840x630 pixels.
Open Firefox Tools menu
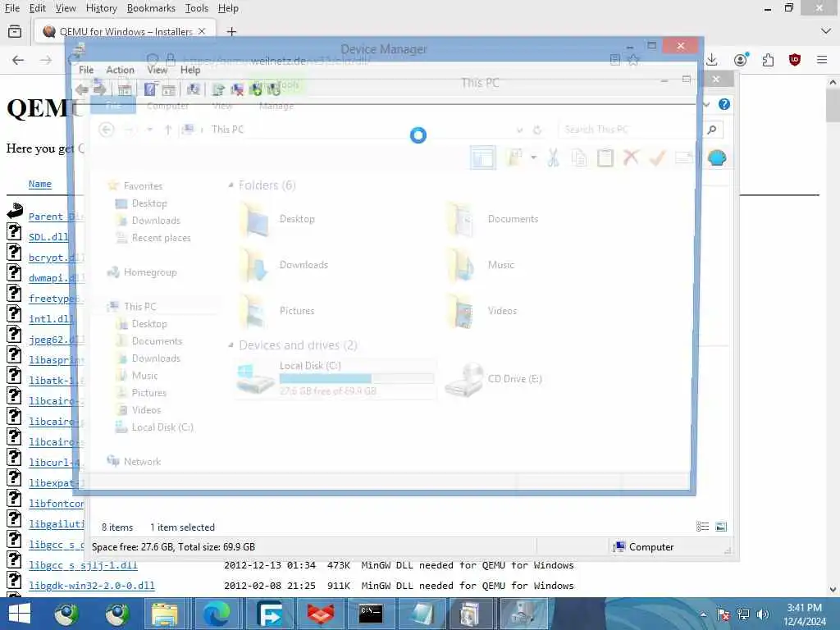pos(197,8)
